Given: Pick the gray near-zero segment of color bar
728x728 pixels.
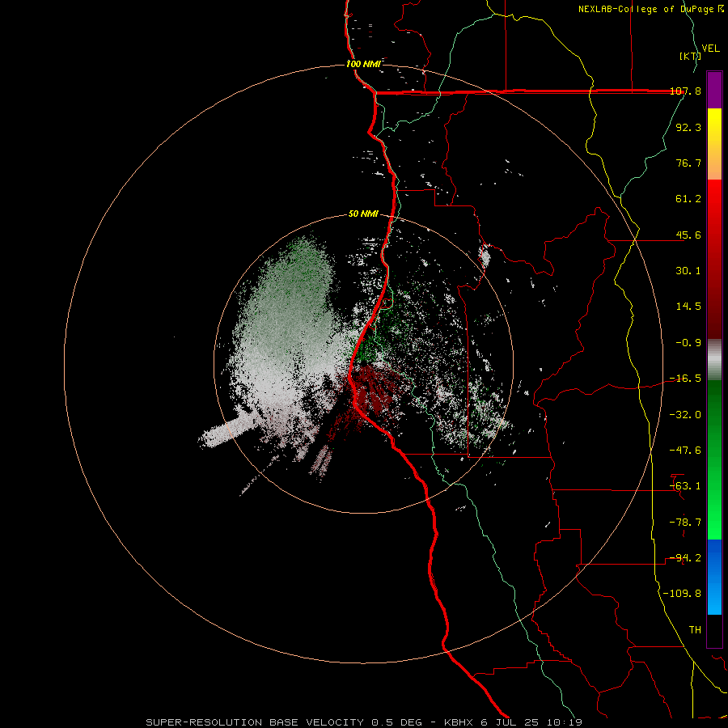Looking at the screenshot, I should (x=714, y=358).
